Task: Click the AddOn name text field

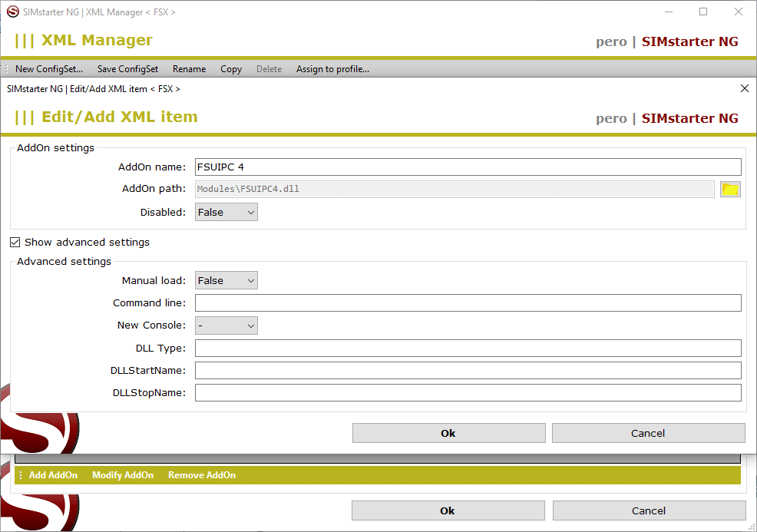Action: point(468,167)
